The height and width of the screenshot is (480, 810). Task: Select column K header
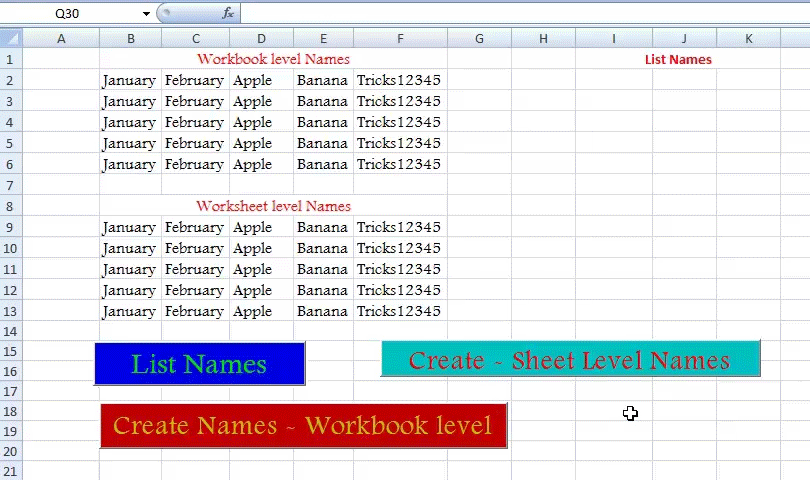[x=749, y=38]
